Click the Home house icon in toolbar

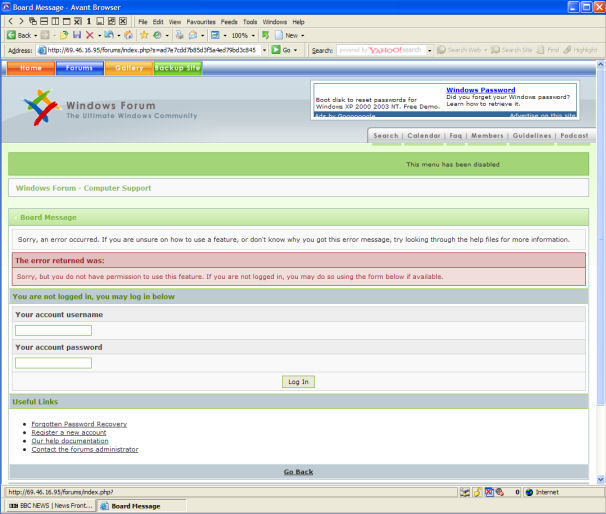tap(129, 35)
